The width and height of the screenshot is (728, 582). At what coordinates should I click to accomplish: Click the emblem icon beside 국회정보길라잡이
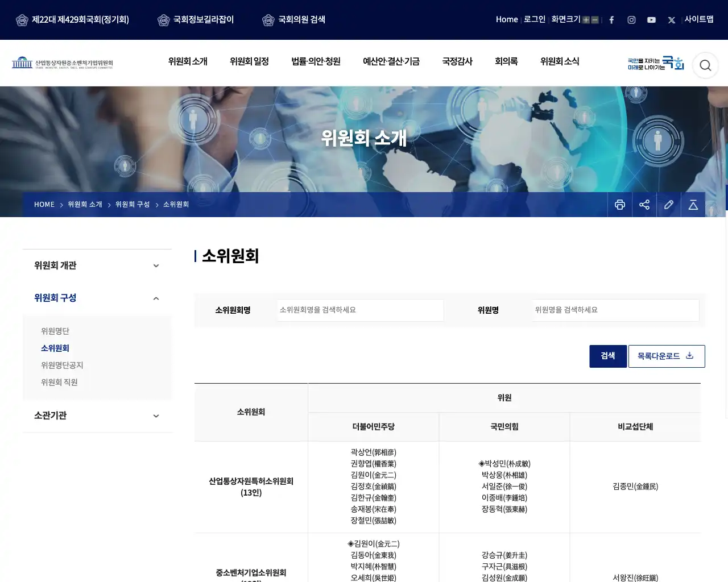[164, 20]
